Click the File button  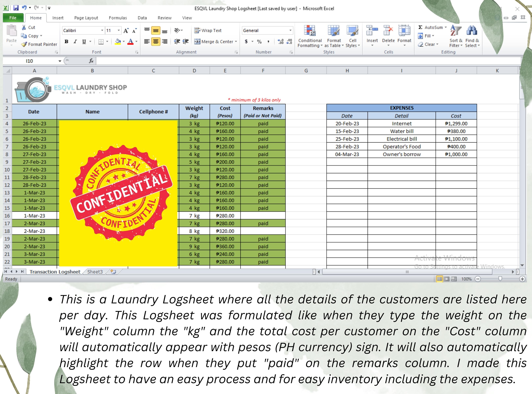[x=13, y=18]
